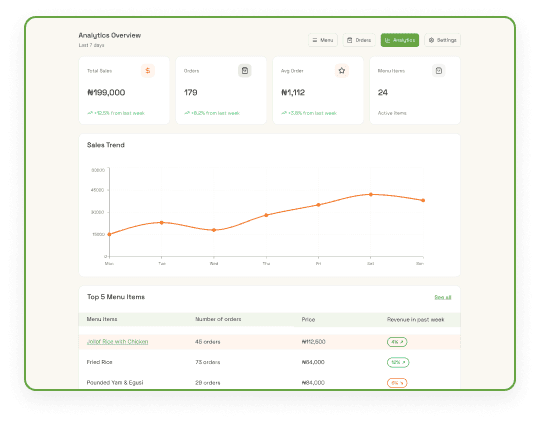Click the Orders count 179
540x423 pixels.
190,92
